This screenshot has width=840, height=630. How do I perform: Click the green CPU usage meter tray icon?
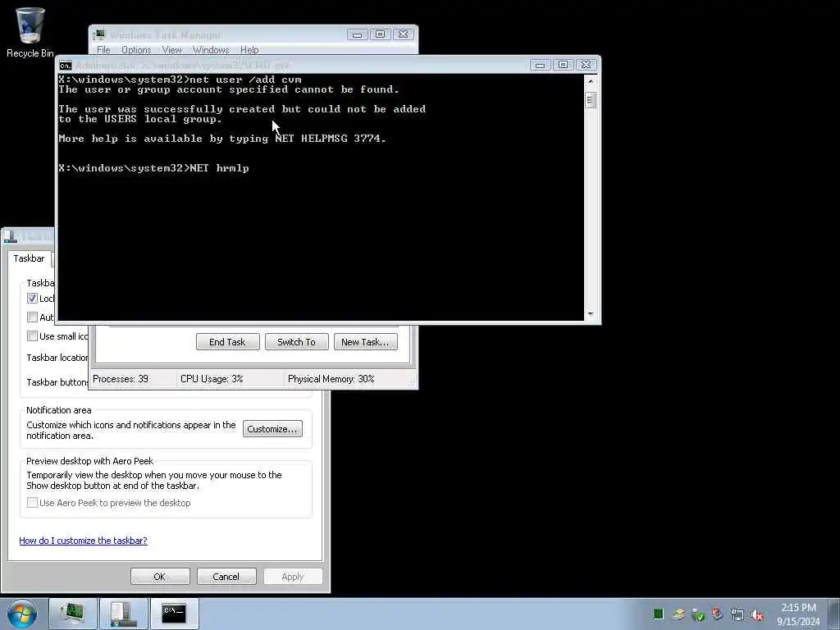tap(659, 614)
